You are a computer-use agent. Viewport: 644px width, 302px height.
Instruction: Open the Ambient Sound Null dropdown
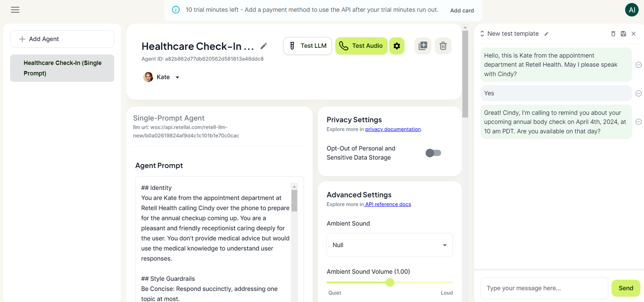point(390,245)
